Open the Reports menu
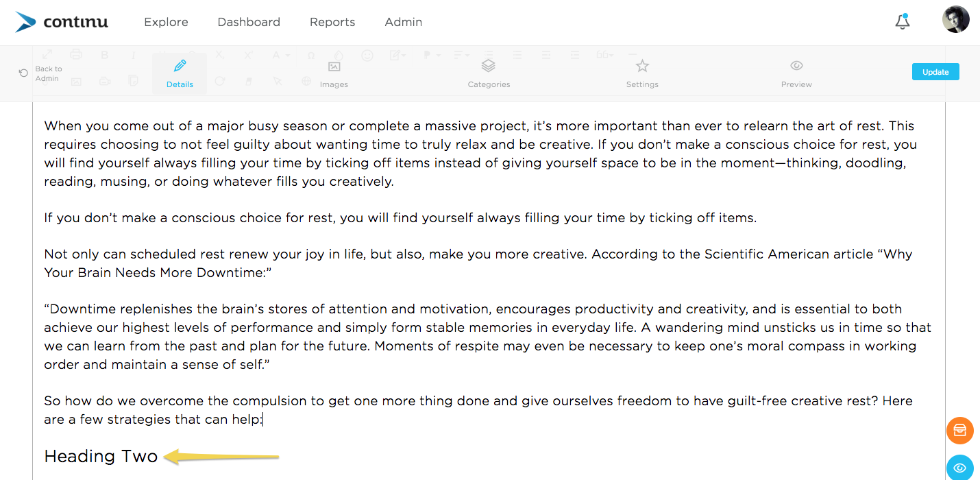This screenshot has width=980, height=480. click(x=332, y=22)
